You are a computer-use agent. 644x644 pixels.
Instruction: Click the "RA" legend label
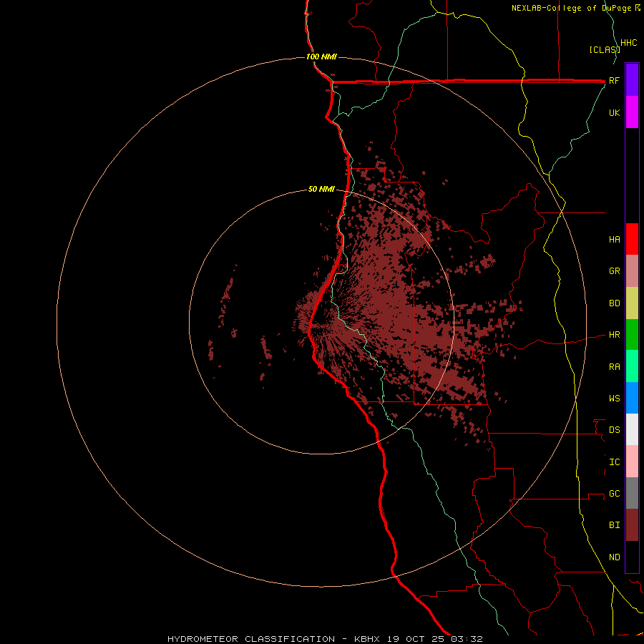coord(614,367)
